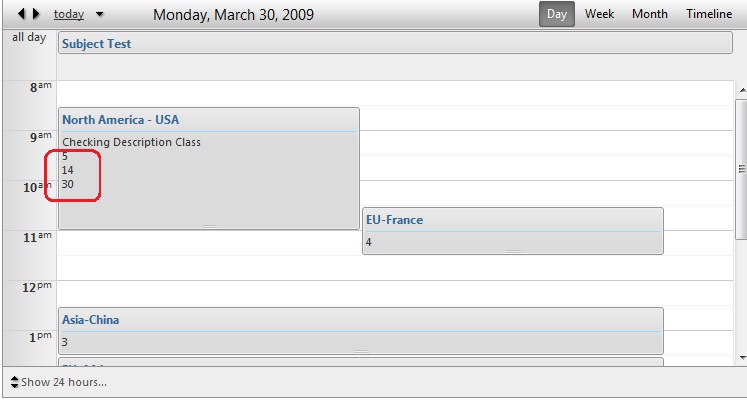Switch to the Timeline view

click(709, 14)
